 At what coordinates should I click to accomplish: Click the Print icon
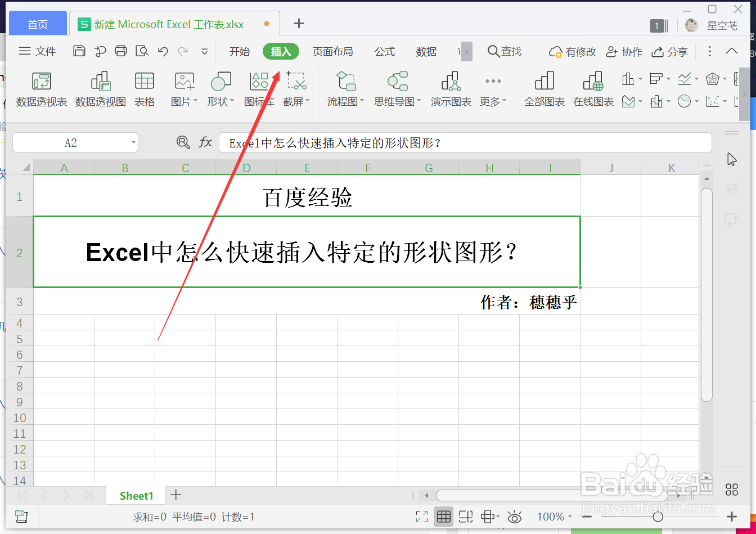coord(121,51)
